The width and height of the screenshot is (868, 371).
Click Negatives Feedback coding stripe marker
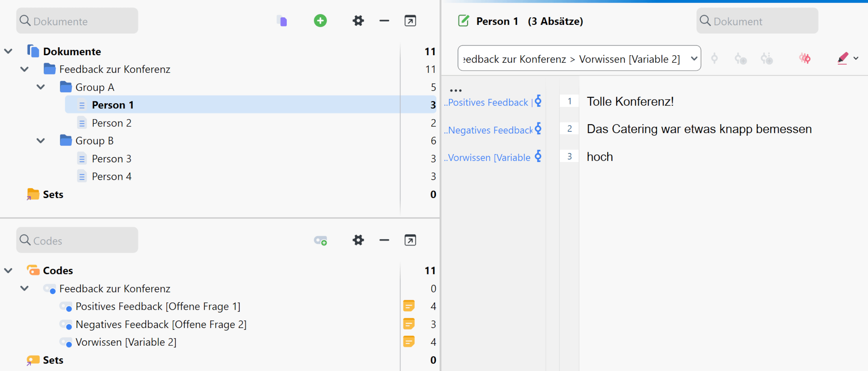click(538, 129)
